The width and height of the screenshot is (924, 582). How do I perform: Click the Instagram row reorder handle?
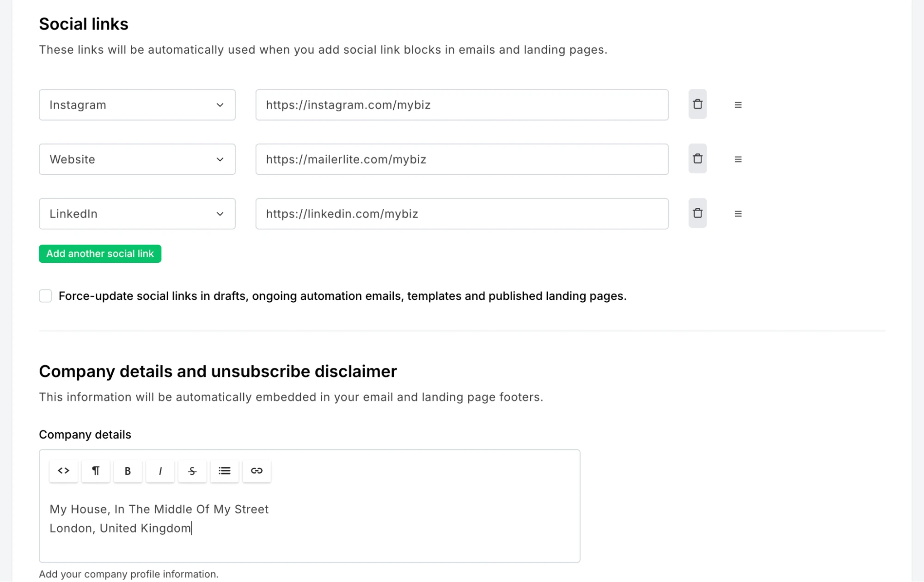tap(738, 105)
